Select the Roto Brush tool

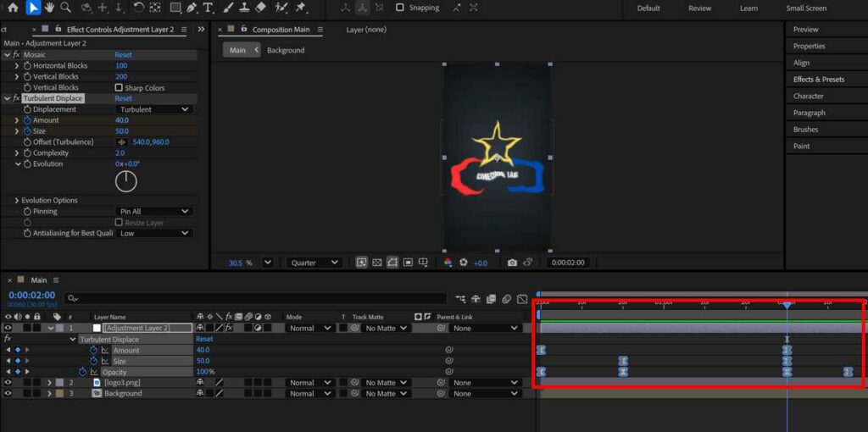(281, 8)
